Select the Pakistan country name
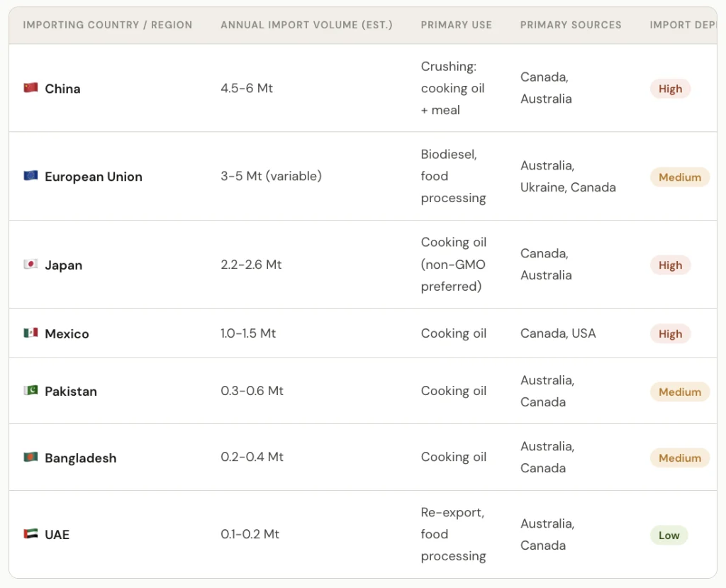 coord(71,391)
